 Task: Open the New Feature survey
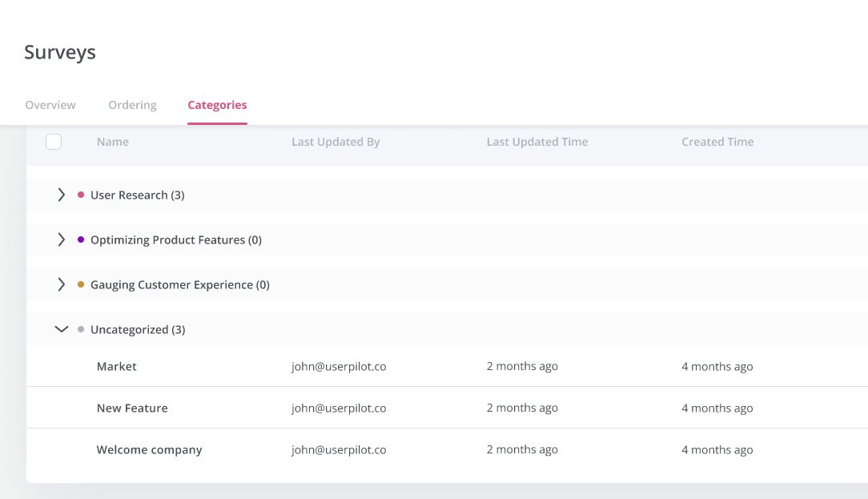[132, 408]
